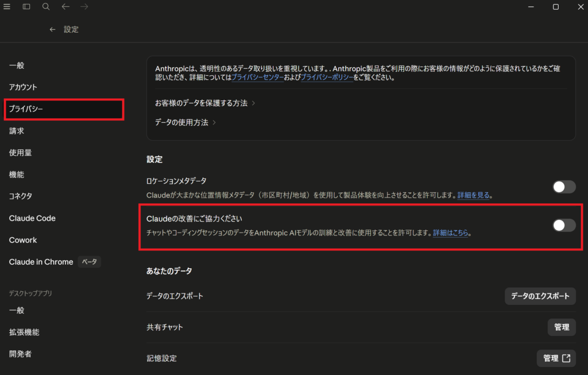The image size is (588, 375).
Task: Click the あなたのデータ heading
Action: tap(169, 270)
